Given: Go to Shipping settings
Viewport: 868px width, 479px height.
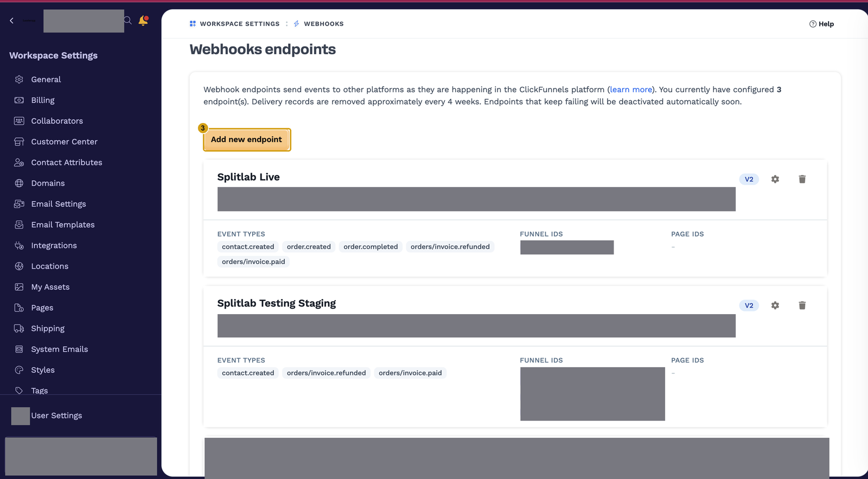Looking at the screenshot, I should pos(48,329).
